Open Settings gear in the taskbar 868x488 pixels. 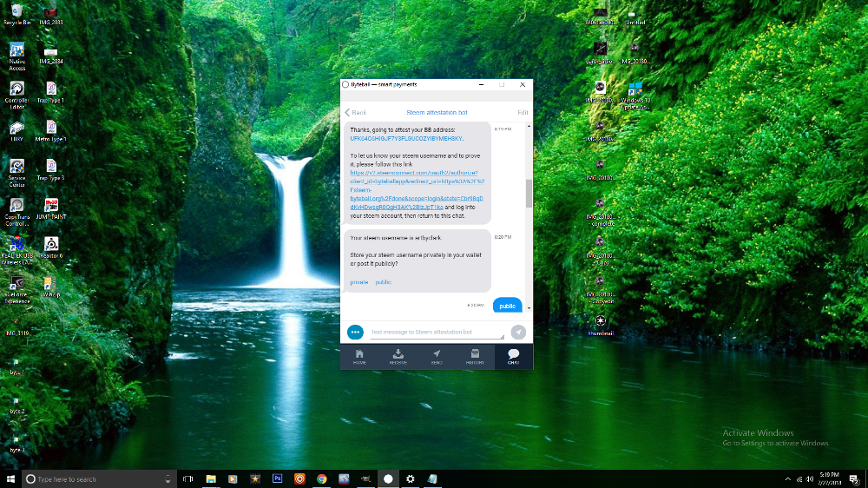coord(411,478)
